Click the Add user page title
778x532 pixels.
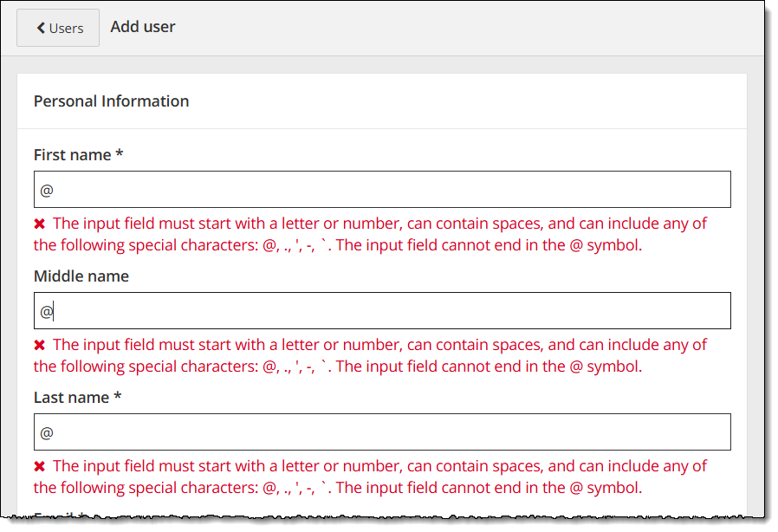click(143, 27)
